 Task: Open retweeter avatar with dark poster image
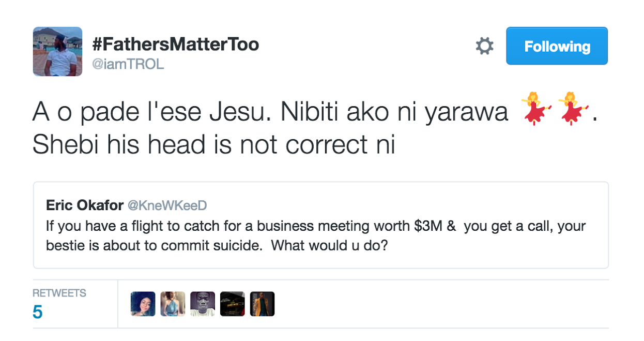pos(233,304)
